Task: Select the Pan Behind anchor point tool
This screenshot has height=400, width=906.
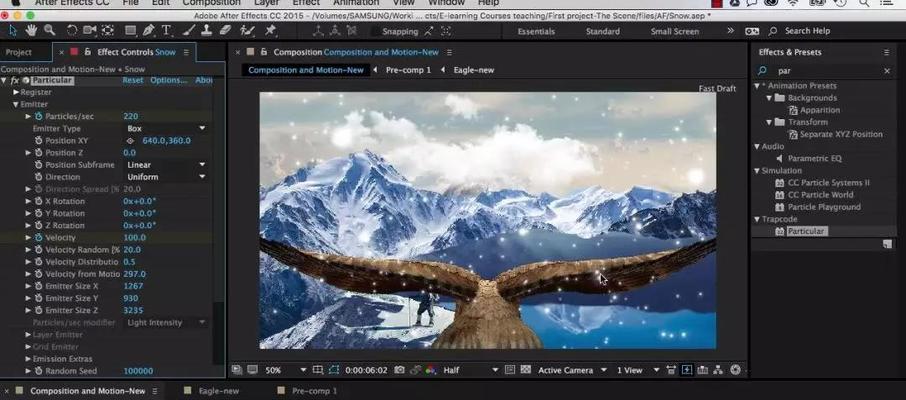Action: click(107, 31)
